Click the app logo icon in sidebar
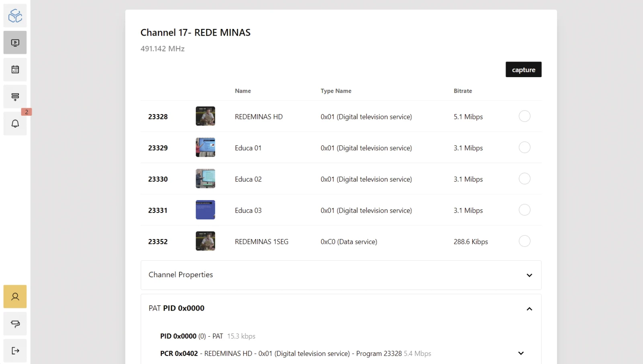Screen dimensions: 643x364 [x=15, y=16]
